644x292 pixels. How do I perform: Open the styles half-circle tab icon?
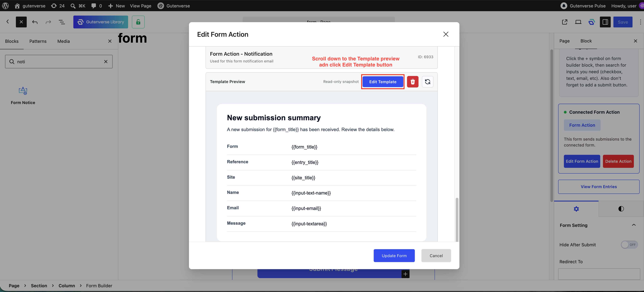(x=621, y=209)
